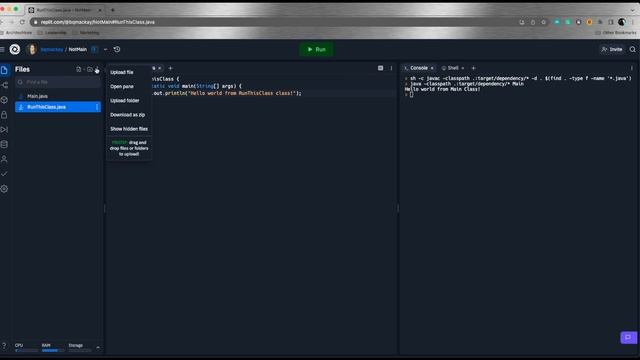Viewport: 640px width, 360px height.
Task: Open the hamburger sidebar menu
Action: click(x=2, y=49)
